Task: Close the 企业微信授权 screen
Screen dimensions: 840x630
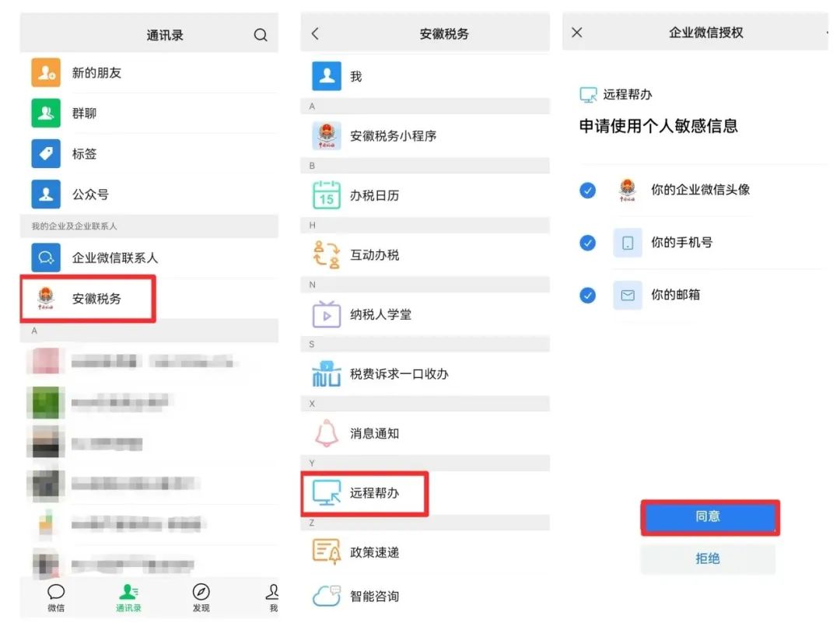Action: coord(577,33)
